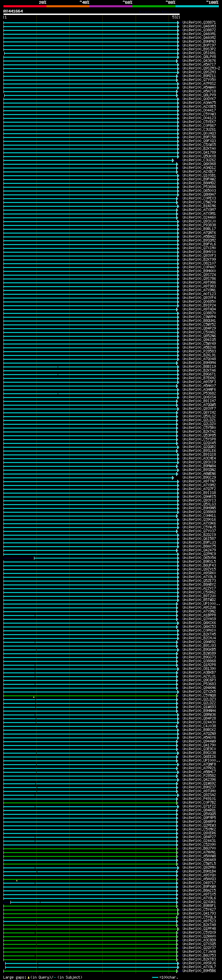The image size is (222, 980).
Task: Open hit UniRef100_B2D2I9
Action: point(199,535)
